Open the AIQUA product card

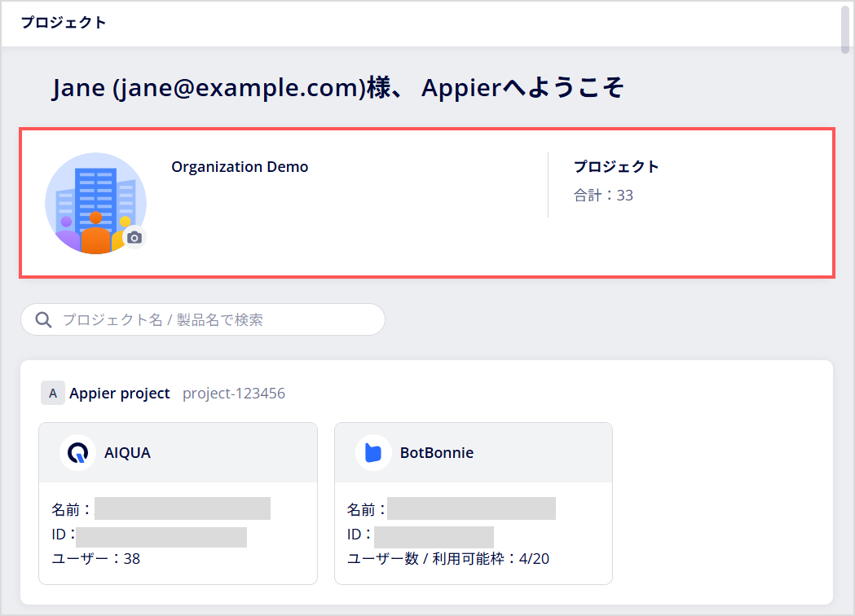[178, 504]
